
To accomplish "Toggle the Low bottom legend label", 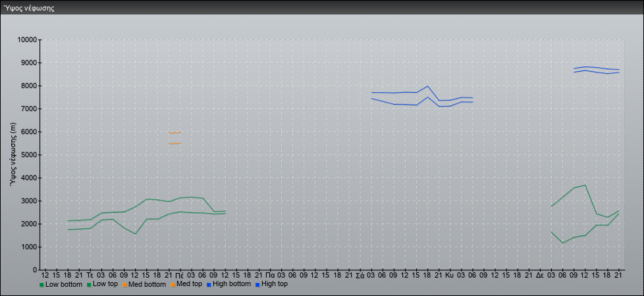I will coord(64,284).
